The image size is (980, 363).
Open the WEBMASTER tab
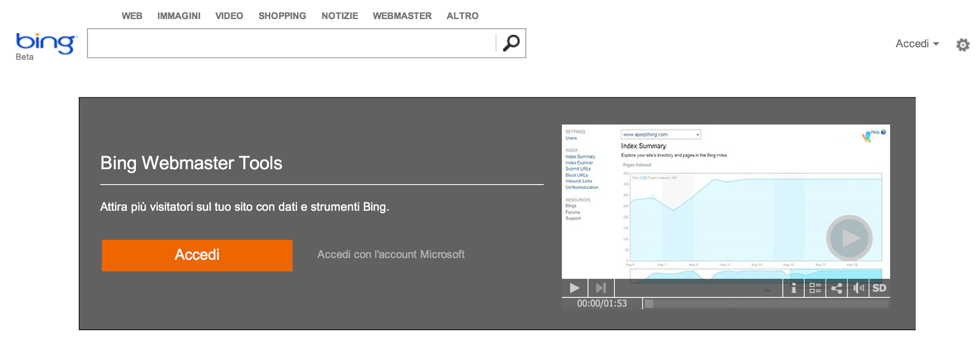[x=402, y=16]
